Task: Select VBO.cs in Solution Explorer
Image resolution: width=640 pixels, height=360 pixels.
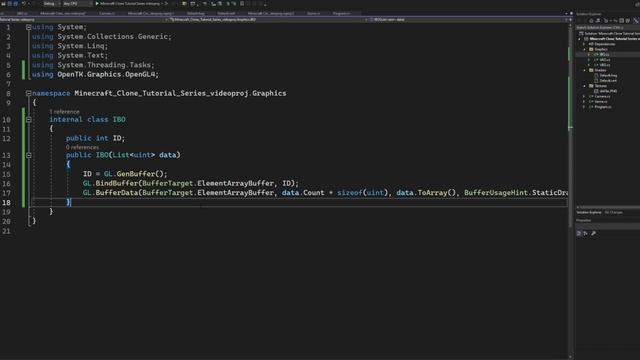Action: (x=605, y=65)
